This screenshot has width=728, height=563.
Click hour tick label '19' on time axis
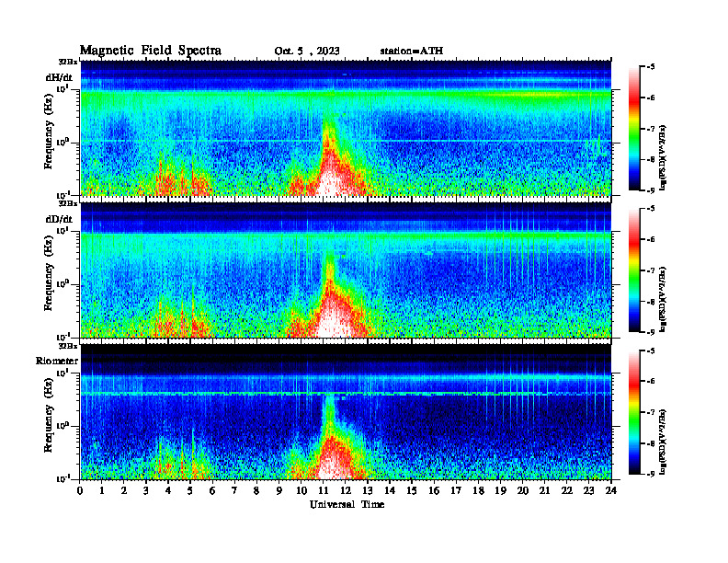[500, 490]
